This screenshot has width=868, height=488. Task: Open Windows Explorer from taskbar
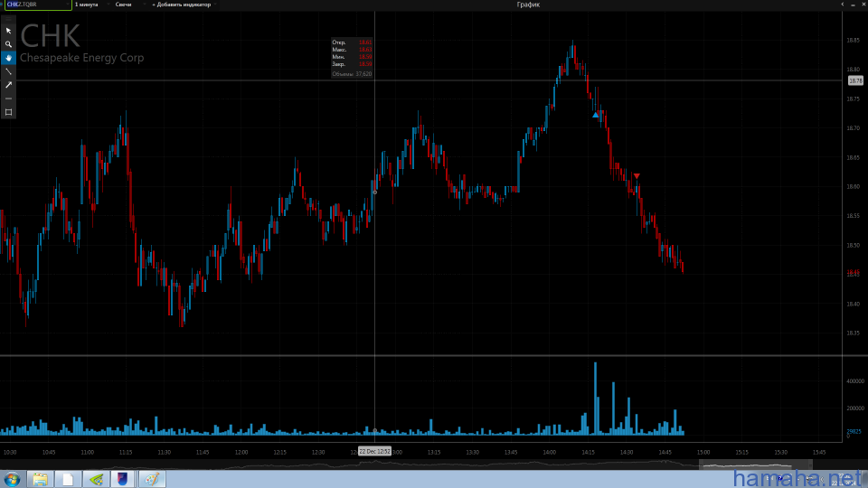pos(40,479)
